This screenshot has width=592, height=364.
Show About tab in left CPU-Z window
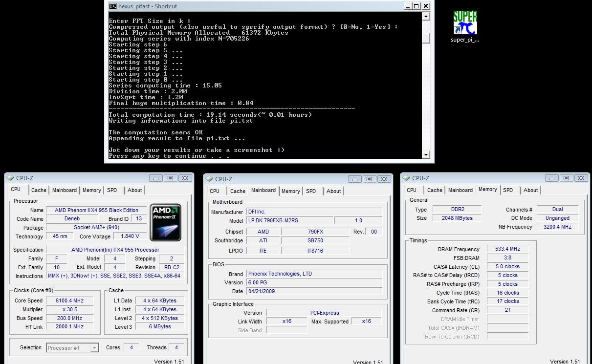tap(135, 191)
